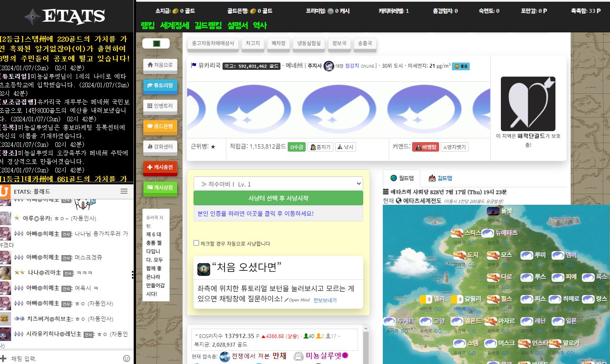610x364 pixels.
Task: Toggle the green sidebar collapse switch
Action: click(x=157, y=43)
